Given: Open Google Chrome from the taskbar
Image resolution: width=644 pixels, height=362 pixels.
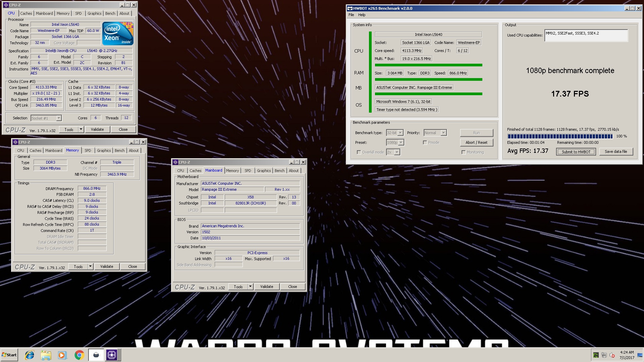Looking at the screenshot, I should tap(79, 355).
